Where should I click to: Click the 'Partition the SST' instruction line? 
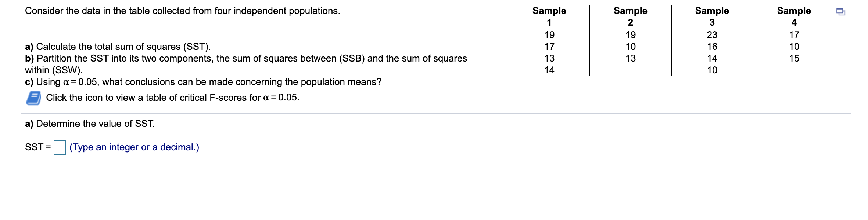[x=246, y=64]
